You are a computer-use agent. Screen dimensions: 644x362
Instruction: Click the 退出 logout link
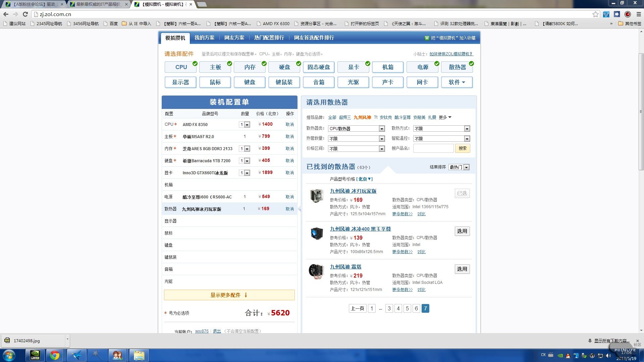point(217,331)
